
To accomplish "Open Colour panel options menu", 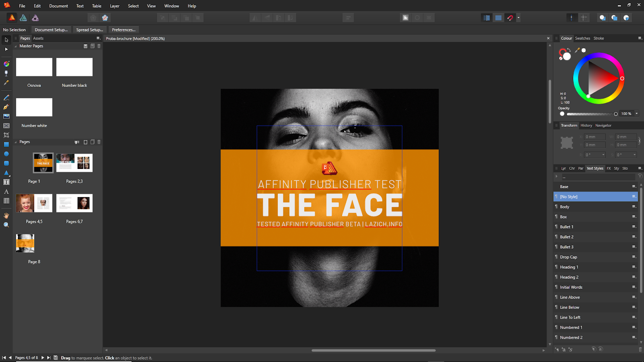I will (640, 38).
